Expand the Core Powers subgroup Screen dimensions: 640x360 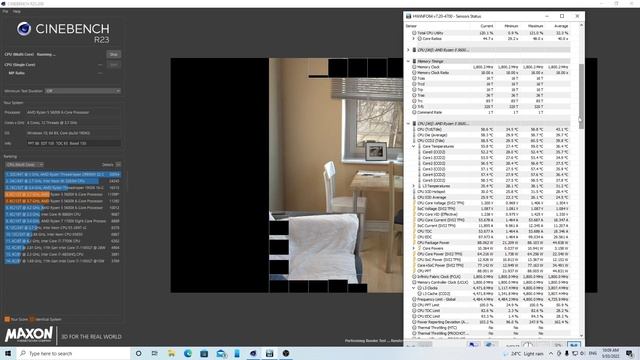coord(413,248)
